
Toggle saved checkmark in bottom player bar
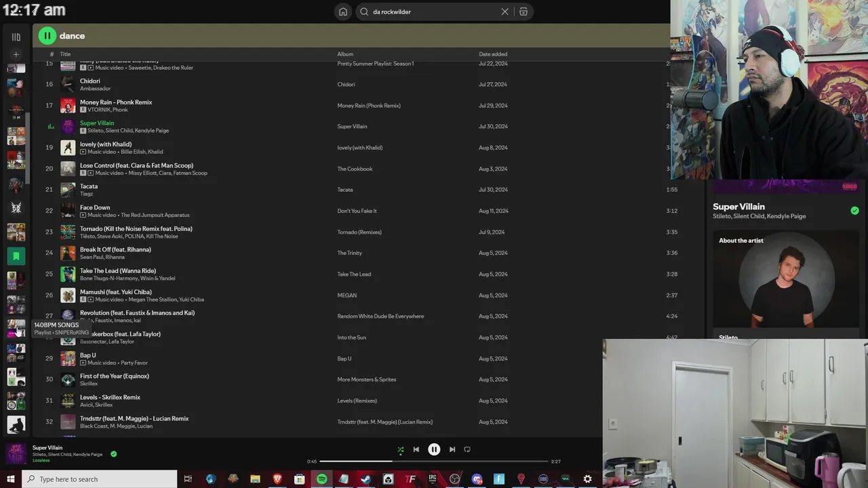(113, 454)
